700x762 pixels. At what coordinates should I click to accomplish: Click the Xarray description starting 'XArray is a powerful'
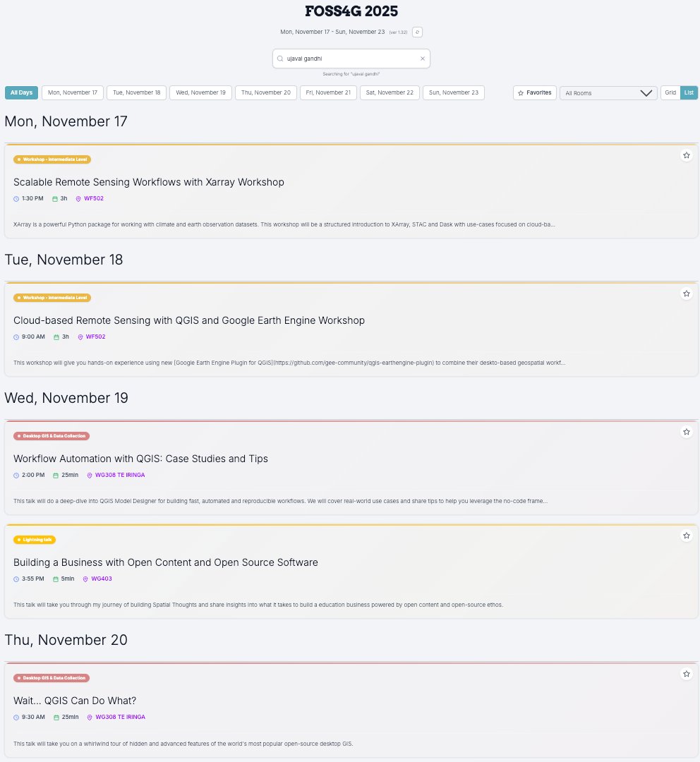coord(284,224)
